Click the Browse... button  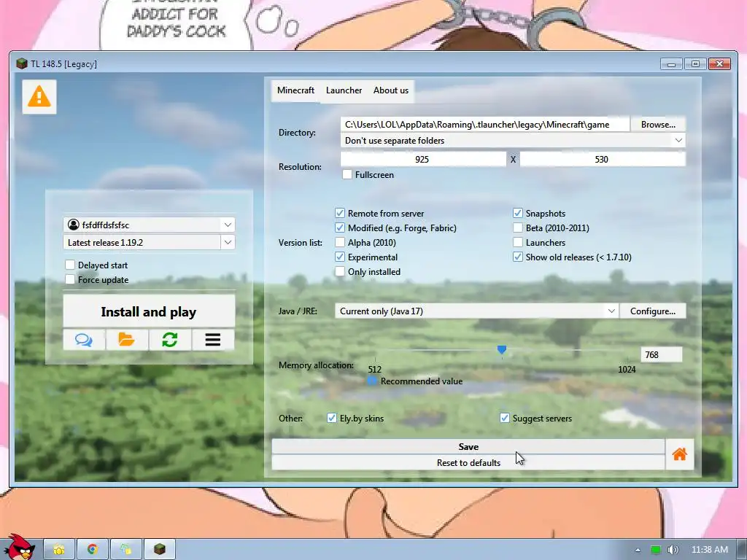[659, 124]
